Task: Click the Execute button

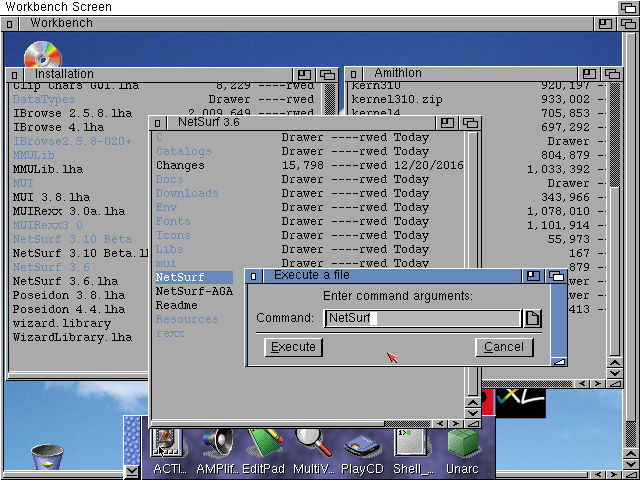Action: [x=293, y=347]
